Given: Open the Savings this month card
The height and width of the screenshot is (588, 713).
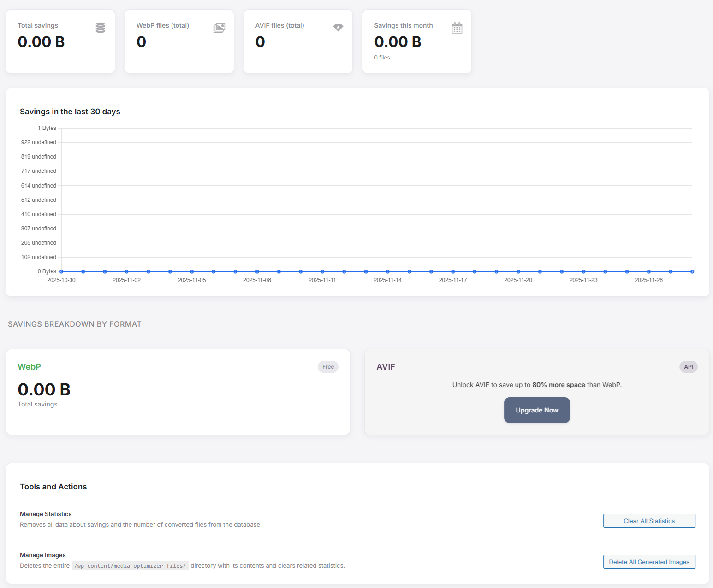Looking at the screenshot, I should pos(416,41).
